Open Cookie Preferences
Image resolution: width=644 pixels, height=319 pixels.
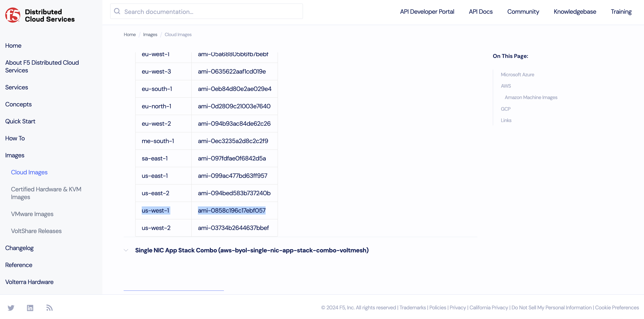617,308
